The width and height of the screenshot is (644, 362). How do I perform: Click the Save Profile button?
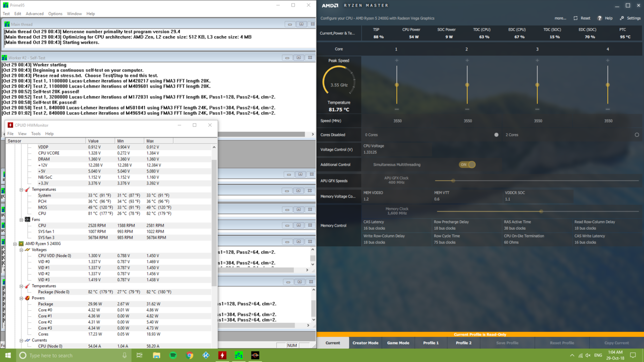tap(507, 343)
